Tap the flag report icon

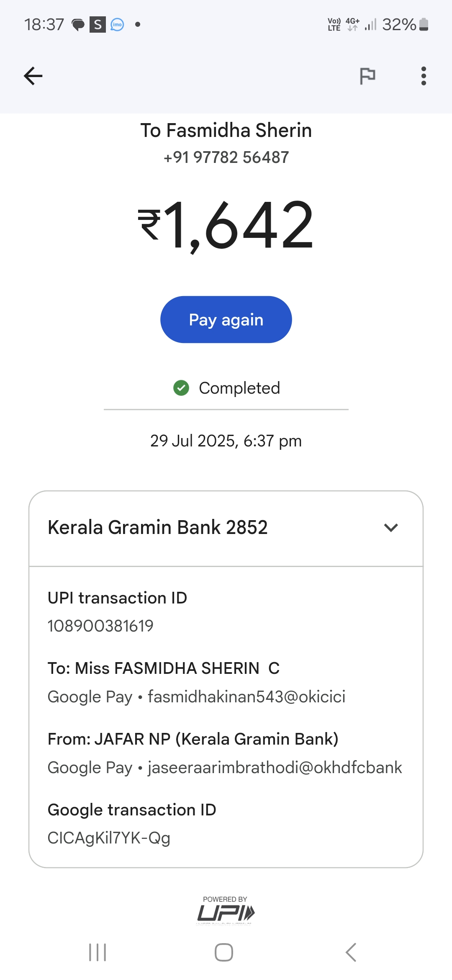click(x=367, y=76)
